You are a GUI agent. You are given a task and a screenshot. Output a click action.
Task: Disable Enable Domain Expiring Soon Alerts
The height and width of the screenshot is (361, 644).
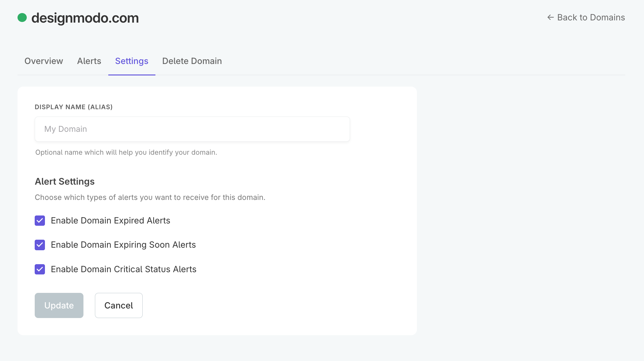(x=39, y=245)
